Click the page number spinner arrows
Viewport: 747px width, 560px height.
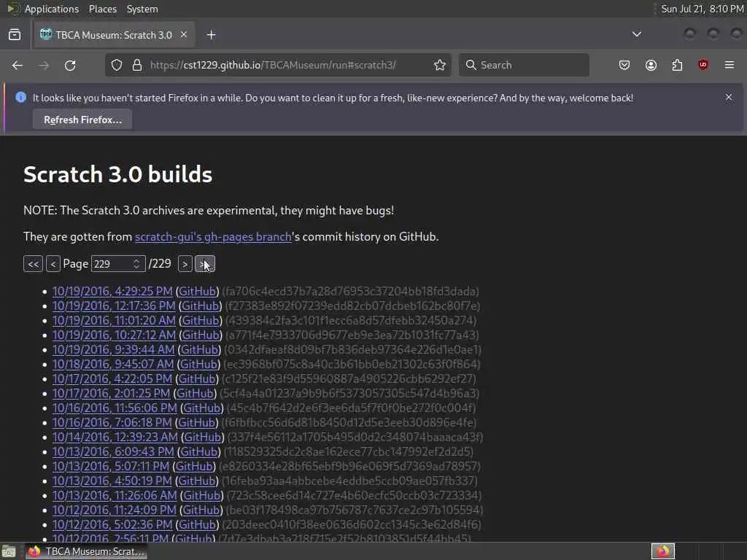point(136,264)
